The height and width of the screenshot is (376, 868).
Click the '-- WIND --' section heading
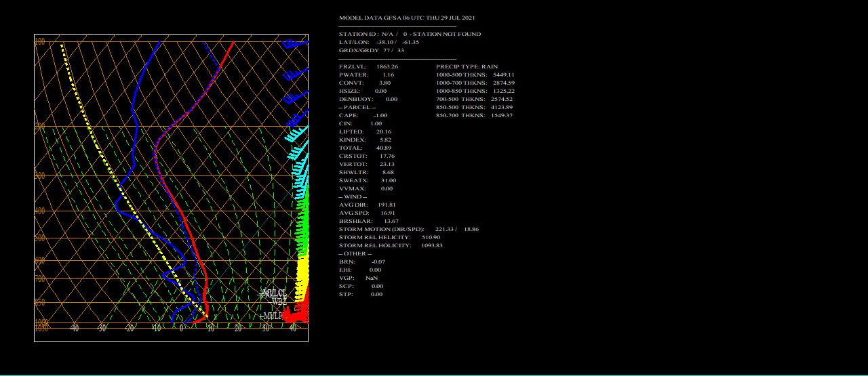[353, 196]
